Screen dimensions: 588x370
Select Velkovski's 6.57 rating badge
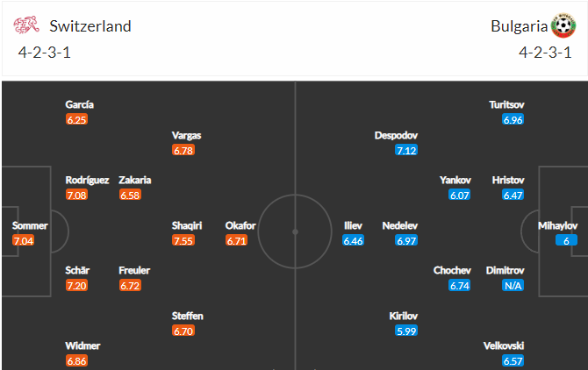513,361
